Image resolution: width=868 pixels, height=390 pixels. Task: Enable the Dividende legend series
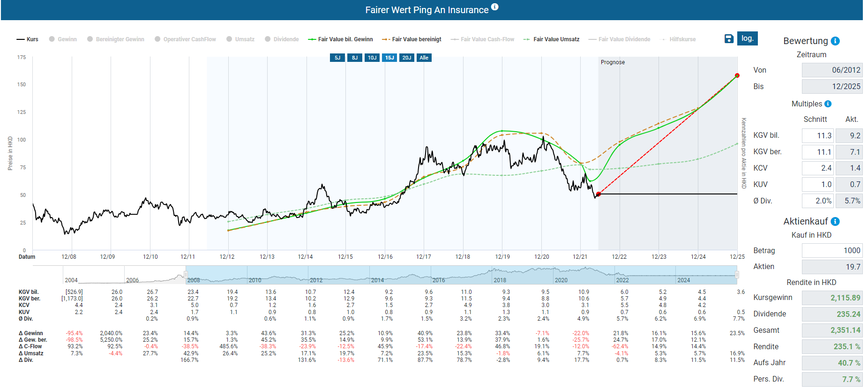coord(282,39)
